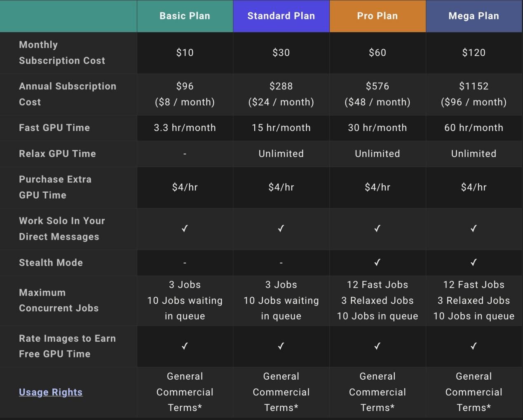
Task: Click Work Solo checkmark under Standard Plan
Action: click(281, 229)
